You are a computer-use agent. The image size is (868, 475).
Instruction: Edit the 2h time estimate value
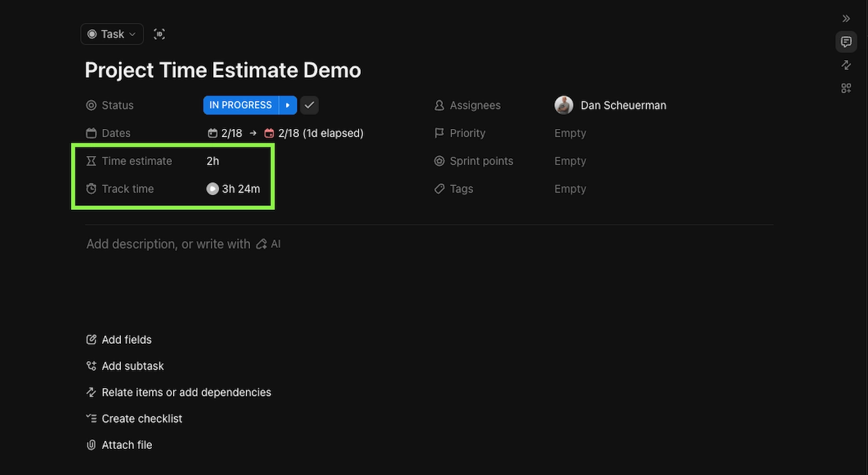click(x=213, y=161)
